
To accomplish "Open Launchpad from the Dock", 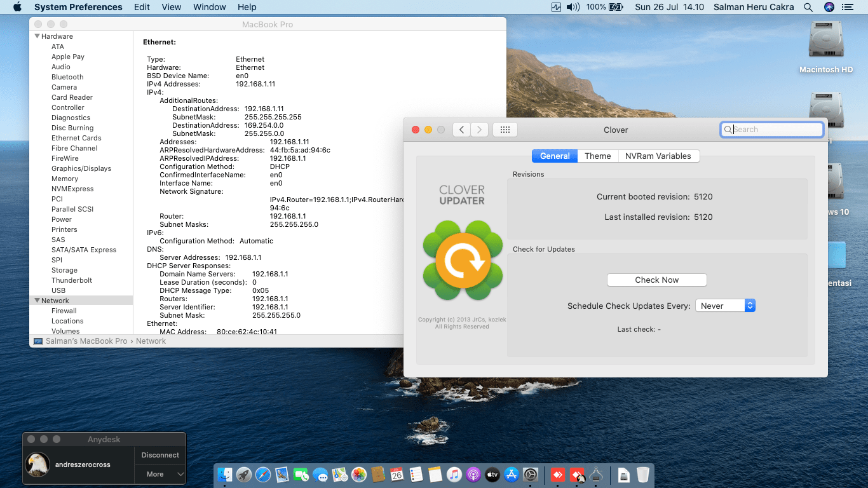I will click(x=243, y=475).
